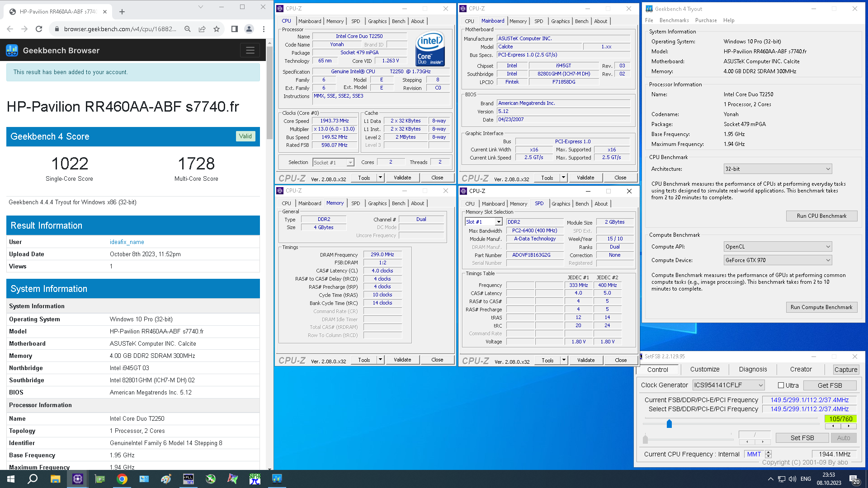
Task: Open Chrome three-dot menu
Action: click(264, 29)
